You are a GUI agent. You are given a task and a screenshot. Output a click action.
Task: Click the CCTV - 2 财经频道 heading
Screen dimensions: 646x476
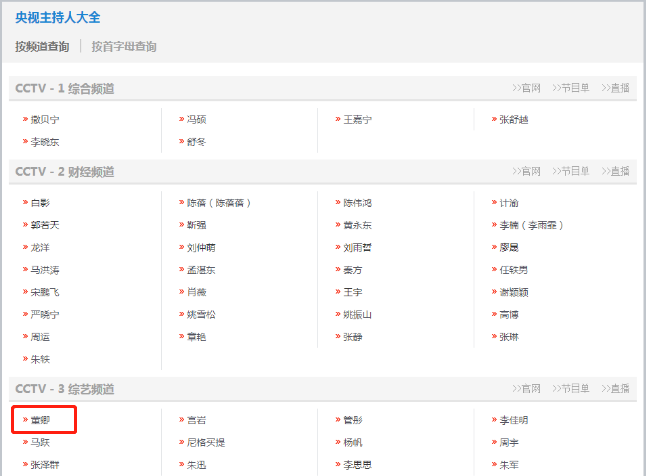65,171
